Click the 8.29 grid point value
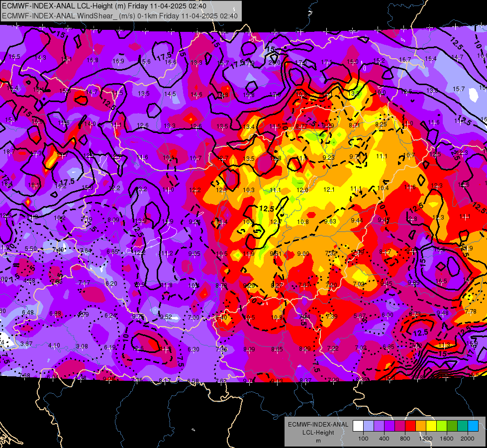The width and height of the screenshot is (487, 448). click(x=304, y=349)
